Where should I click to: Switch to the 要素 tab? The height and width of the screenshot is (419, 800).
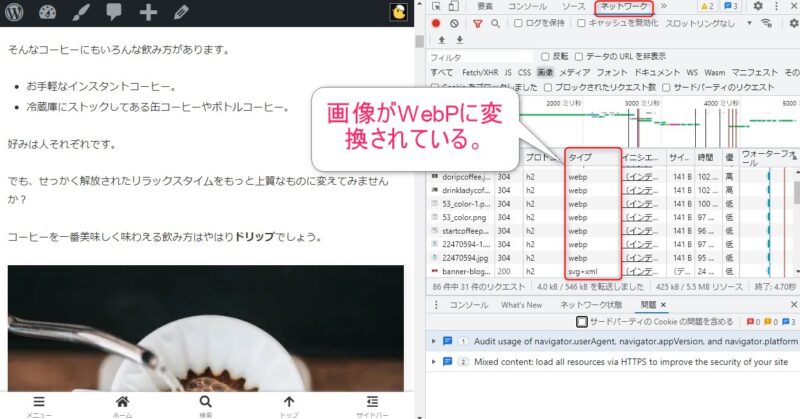tap(485, 6)
